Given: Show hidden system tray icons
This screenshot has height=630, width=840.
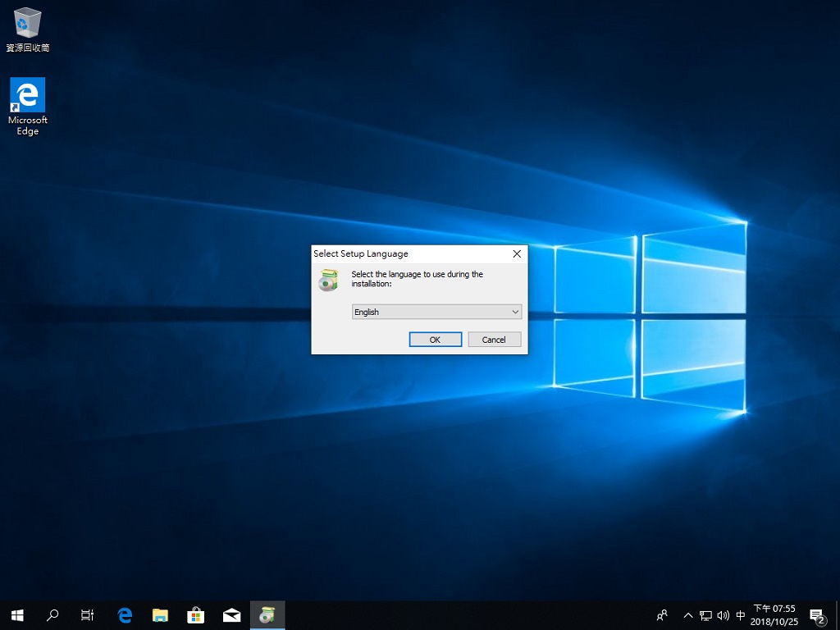Looking at the screenshot, I should [x=688, y=615].
